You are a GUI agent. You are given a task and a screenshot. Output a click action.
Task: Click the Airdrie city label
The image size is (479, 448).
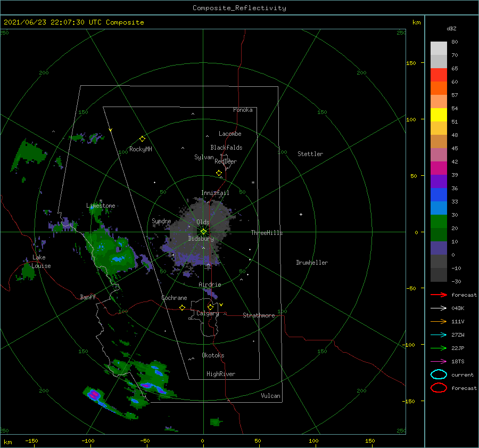[x=210, y=284]
